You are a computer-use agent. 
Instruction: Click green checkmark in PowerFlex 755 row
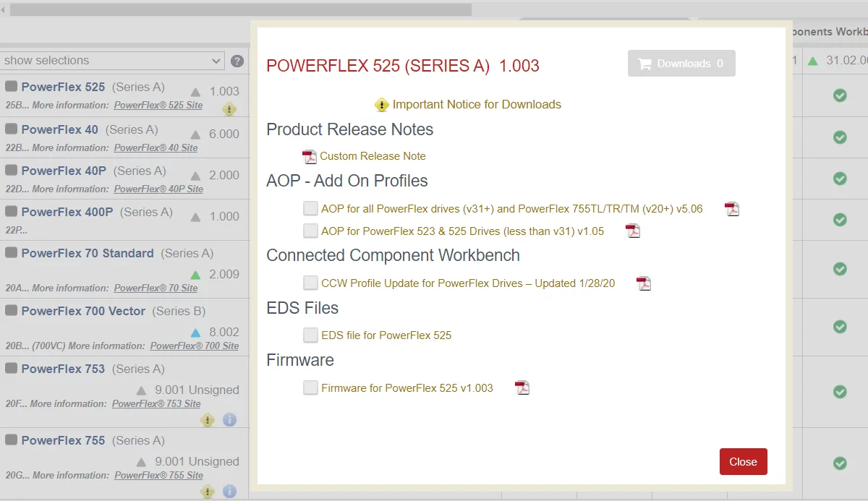pos(840,463)
